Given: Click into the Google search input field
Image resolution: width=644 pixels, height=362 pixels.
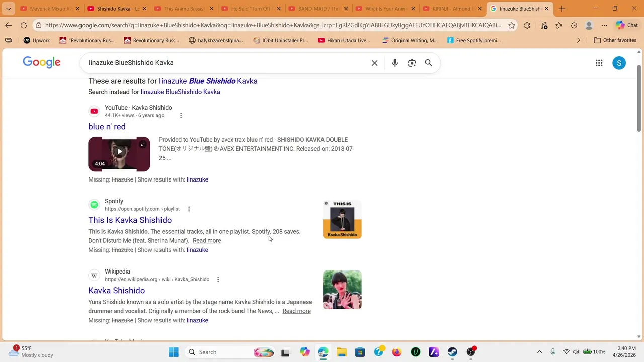Looking at the screenshot, I should [226, 63].
